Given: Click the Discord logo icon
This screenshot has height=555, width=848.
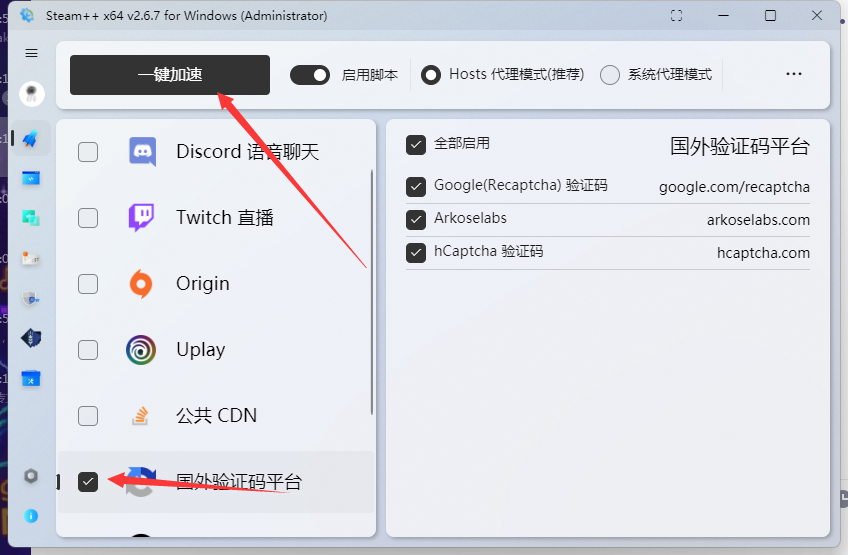Looking at the screenshot, I should pyautogui.click(x=142, y=152).
